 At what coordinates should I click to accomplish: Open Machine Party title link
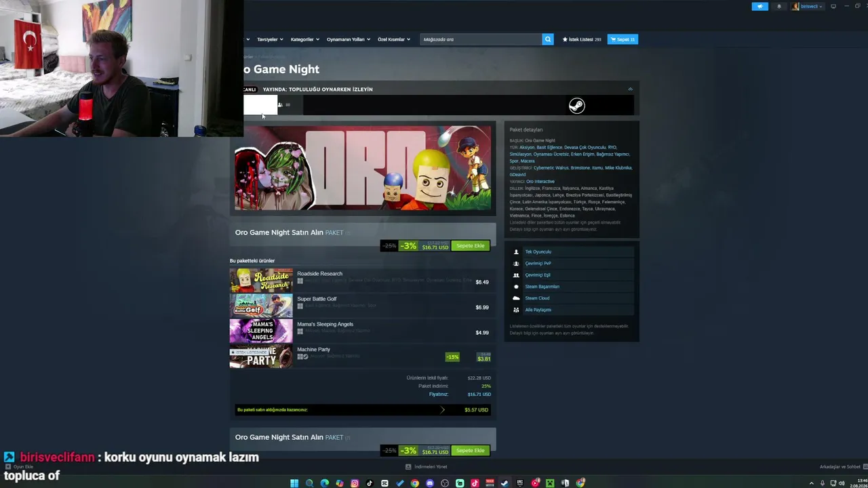click(x=313, y=349)
